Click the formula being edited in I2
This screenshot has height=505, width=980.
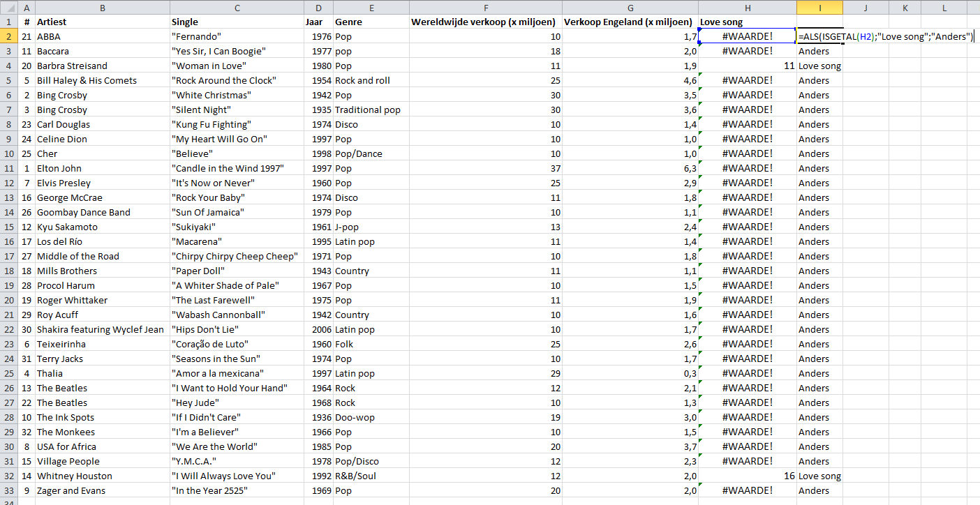[886, 36]
